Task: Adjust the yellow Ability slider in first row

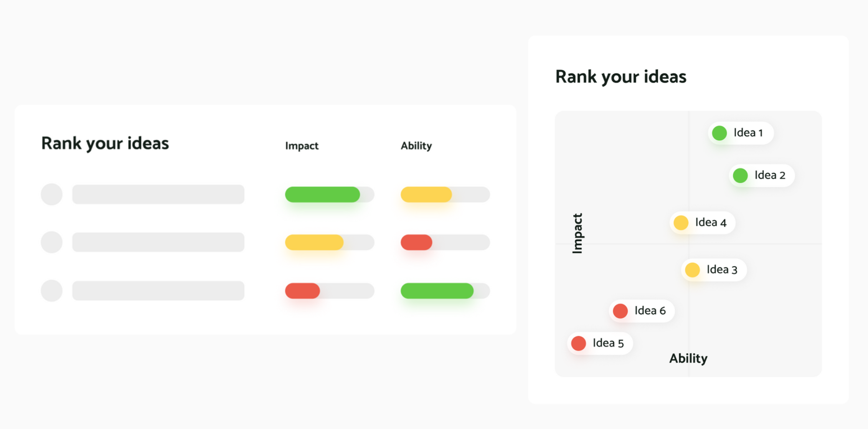Action: 445,194
